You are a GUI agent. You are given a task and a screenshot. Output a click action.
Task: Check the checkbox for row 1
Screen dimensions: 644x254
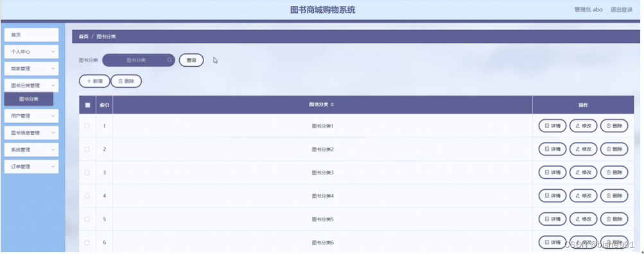[87, 126]
